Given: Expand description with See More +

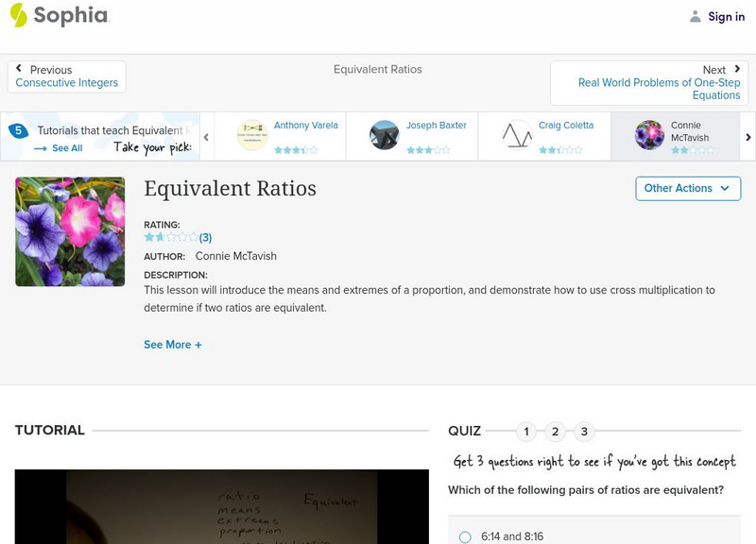Looking at the screenshot, I should [x=173, y=345].
